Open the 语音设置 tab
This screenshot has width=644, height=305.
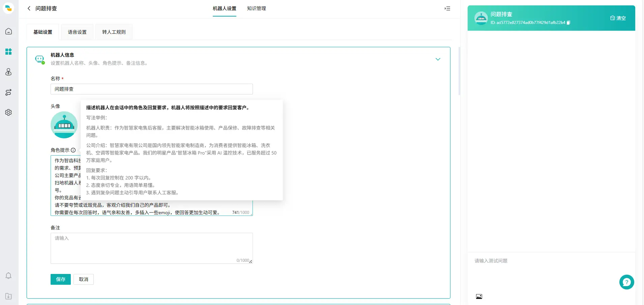pos(77,32)
